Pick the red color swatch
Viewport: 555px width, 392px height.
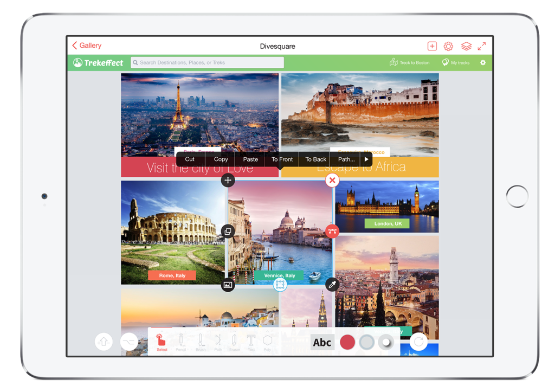pyautogui.click(x=347, y=342)
